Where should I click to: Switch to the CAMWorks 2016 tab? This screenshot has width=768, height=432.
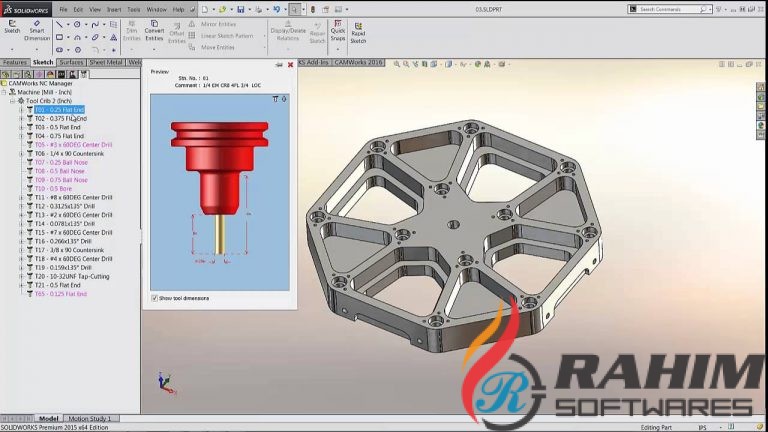pos(359,62)
